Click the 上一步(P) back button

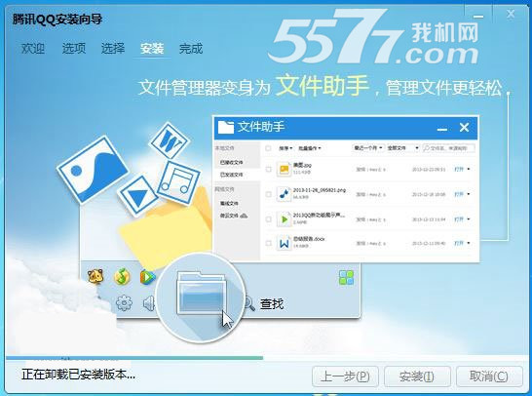point(345,376)
